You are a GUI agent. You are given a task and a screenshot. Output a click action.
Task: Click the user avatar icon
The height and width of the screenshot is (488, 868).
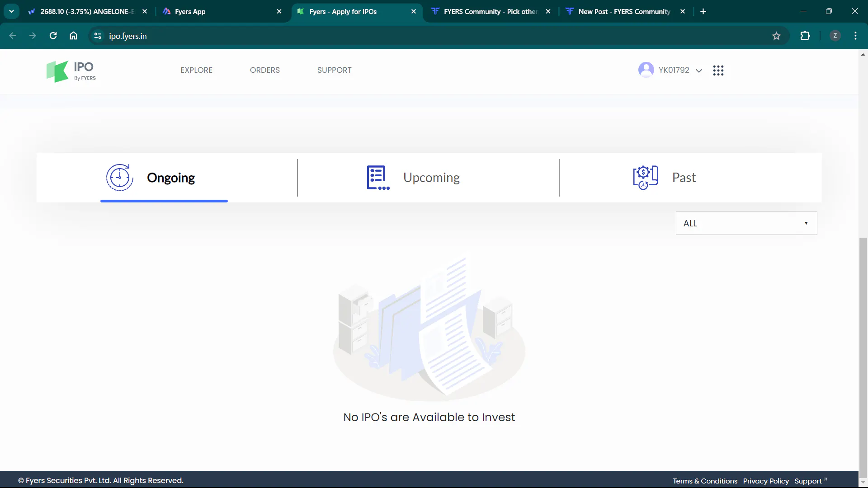click(646, 70)
